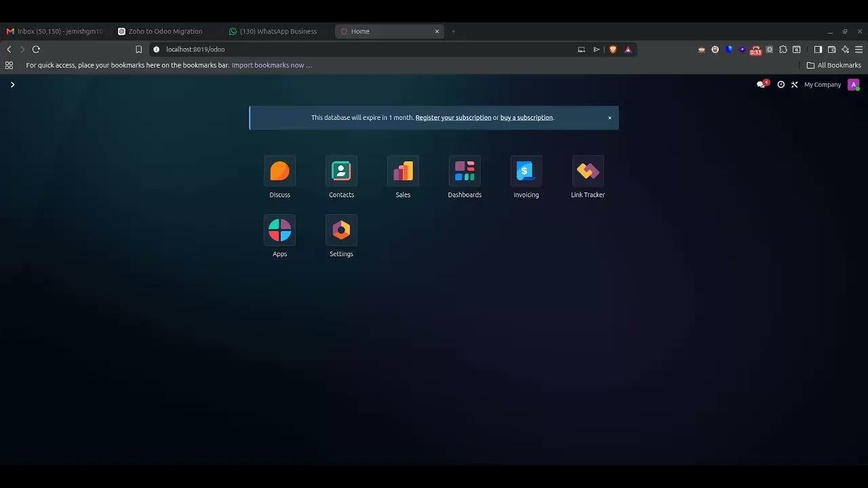
Task: Click the localhost:8019/odoo address bar
Action: pyautogui.click(x=366, y=49)
